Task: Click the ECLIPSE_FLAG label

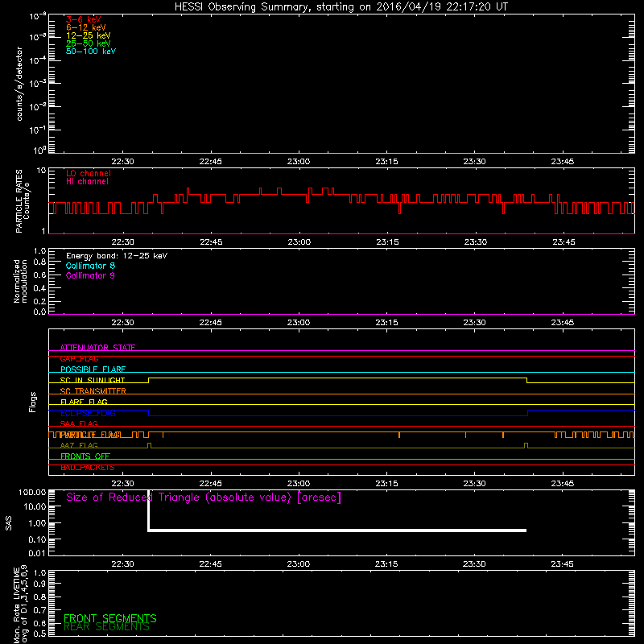Action: [x=88, y=413]
